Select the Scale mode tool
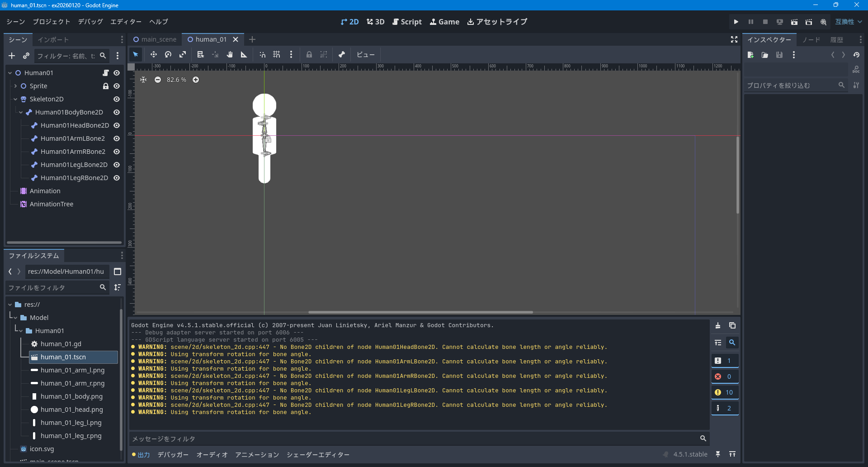The width and height of the screenshot is (868, 467). tap(183, 55)
